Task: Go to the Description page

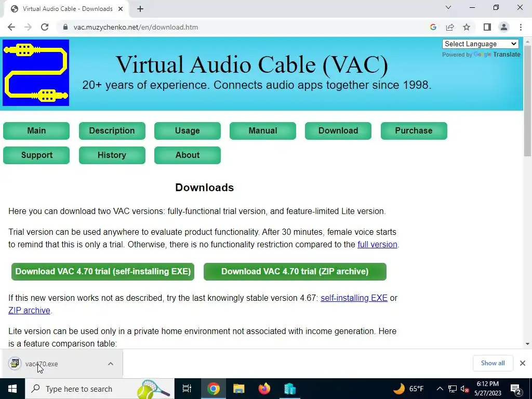Action: 112,130
